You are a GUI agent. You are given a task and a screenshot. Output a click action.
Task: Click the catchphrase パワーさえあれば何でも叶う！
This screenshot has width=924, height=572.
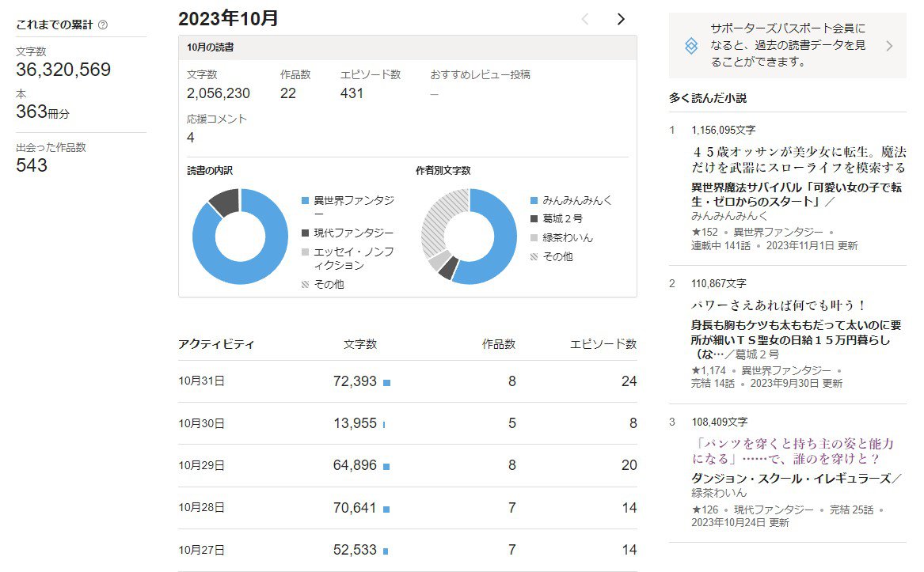point(779,305)
